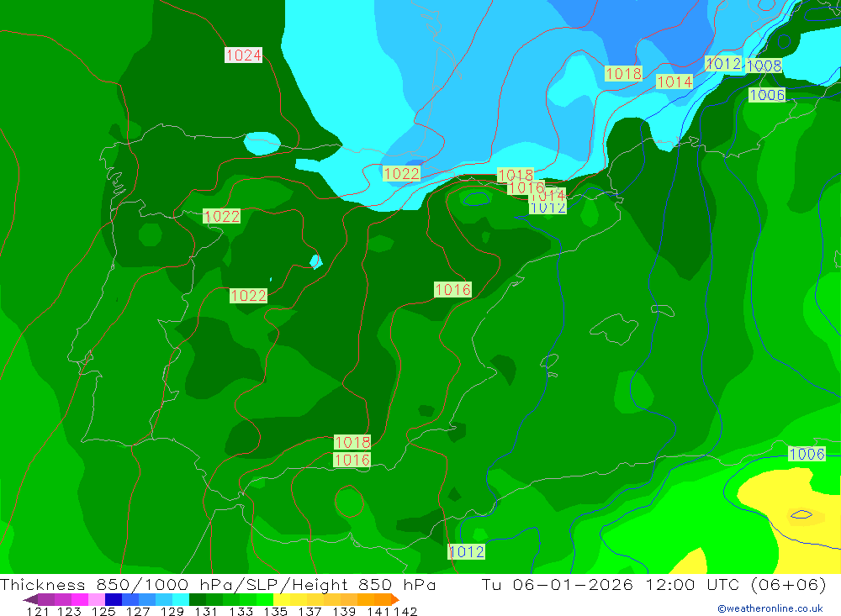Click the 1014 label next to the 1018 label in the blue area
The width and height of the screenshot is (841, 616).
click(x=674, y=82)
